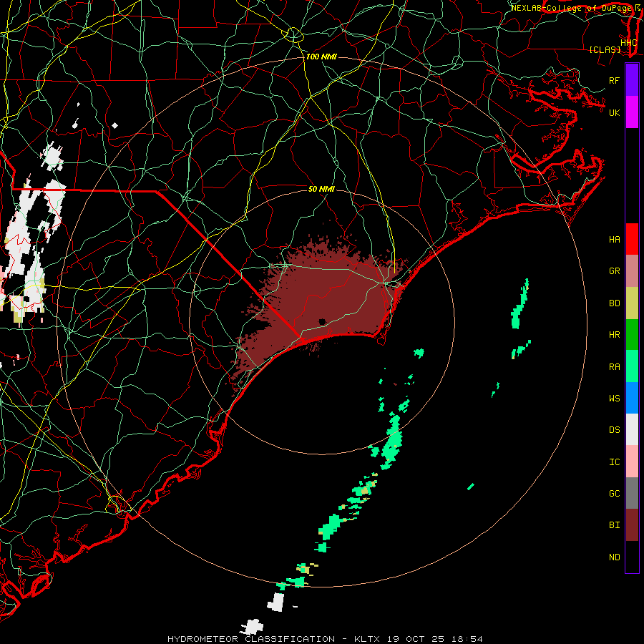Viewport: 644px width, 644px height.
Task: Click the HA legend label
Action: [x=614, y=240]
